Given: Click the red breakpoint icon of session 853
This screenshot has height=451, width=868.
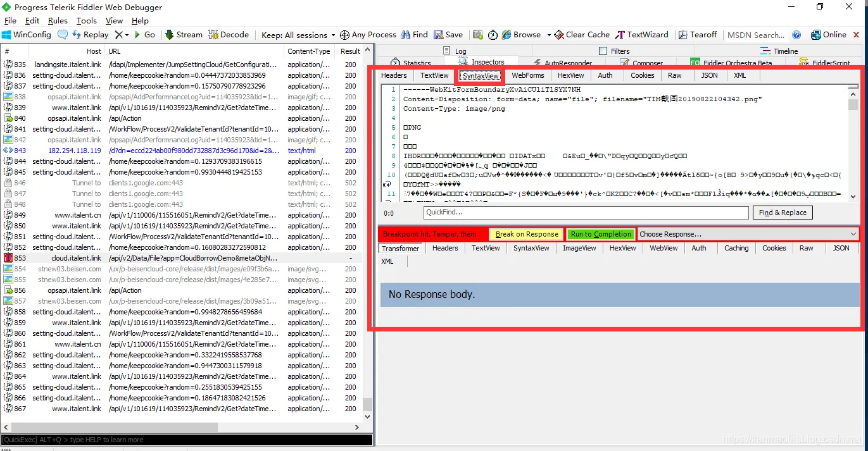Looking at the screenshot, I should [8, 258].
